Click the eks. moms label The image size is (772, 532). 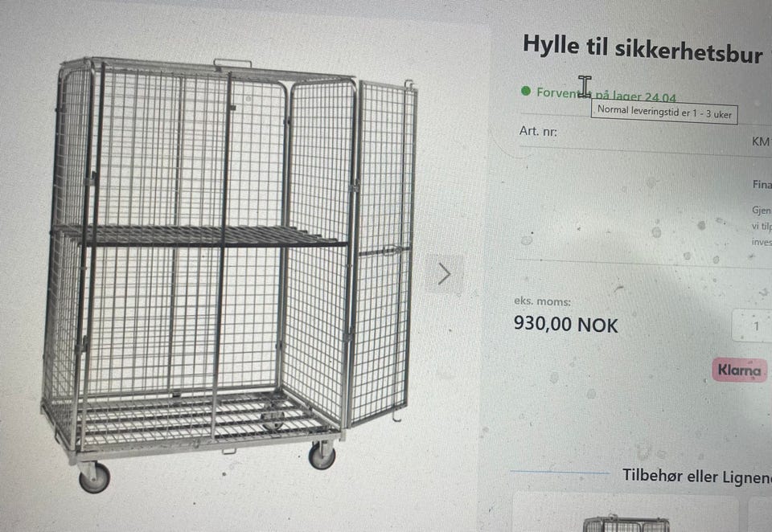coord(542,301)
